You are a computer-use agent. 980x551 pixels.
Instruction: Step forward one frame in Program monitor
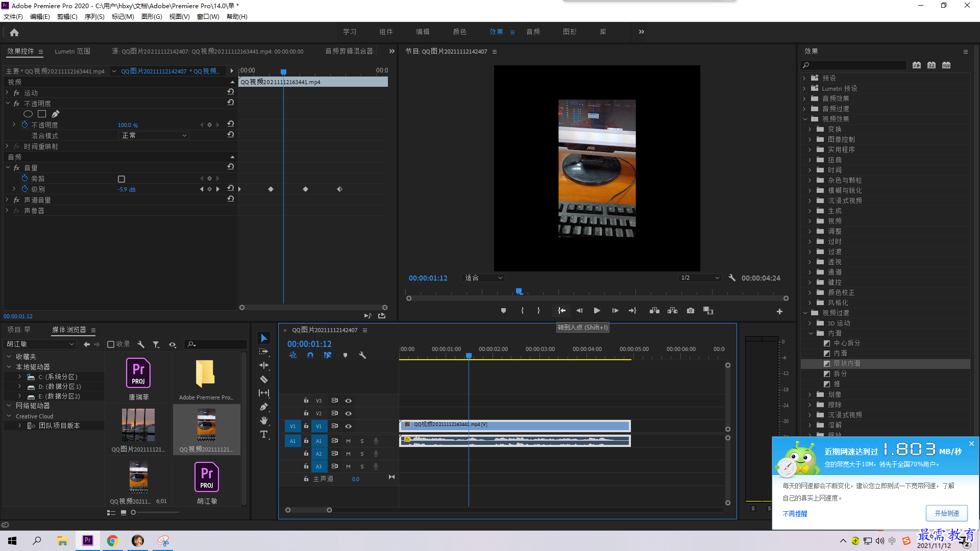(x=615, y=311)
